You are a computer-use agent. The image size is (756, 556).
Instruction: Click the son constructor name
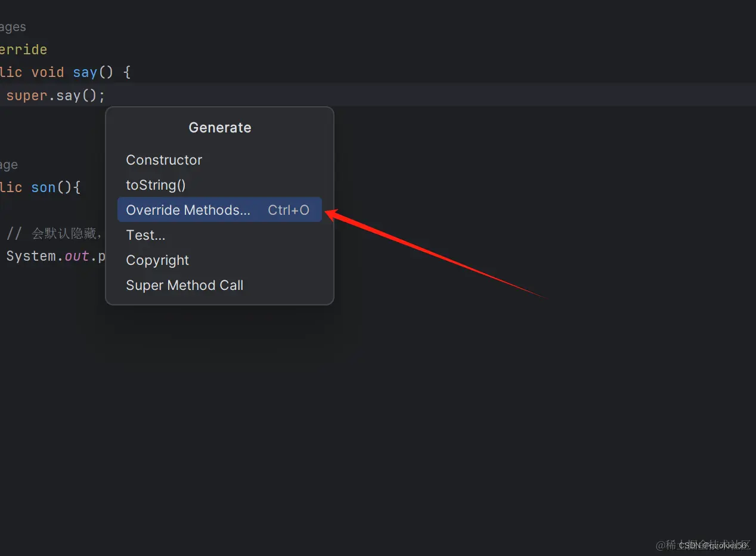[43, 187]
